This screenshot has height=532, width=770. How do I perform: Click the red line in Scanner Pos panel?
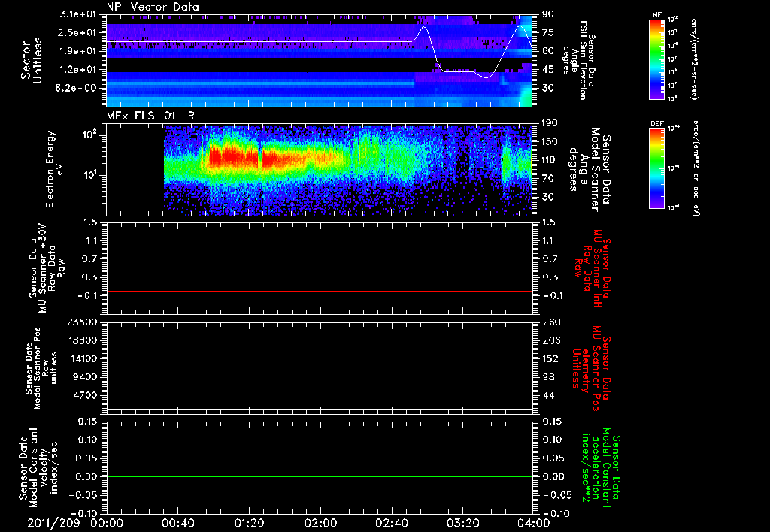tap(320, 382)
